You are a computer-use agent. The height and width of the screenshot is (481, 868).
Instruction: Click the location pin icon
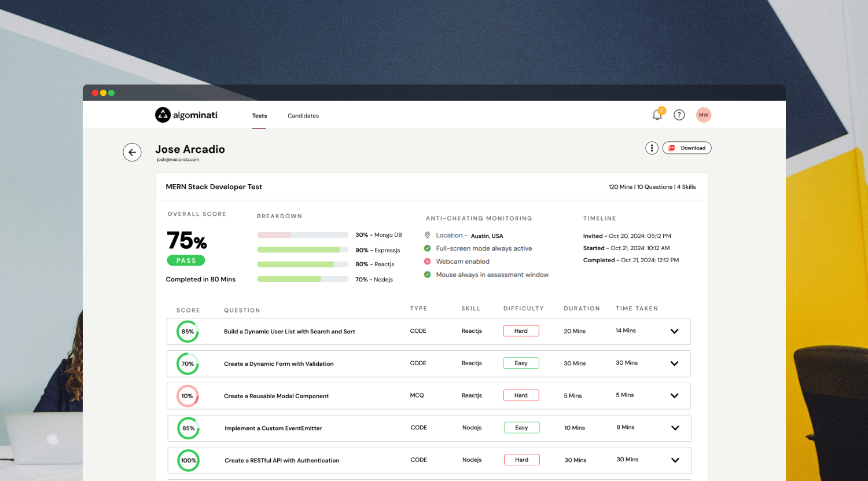coord(428,236)
